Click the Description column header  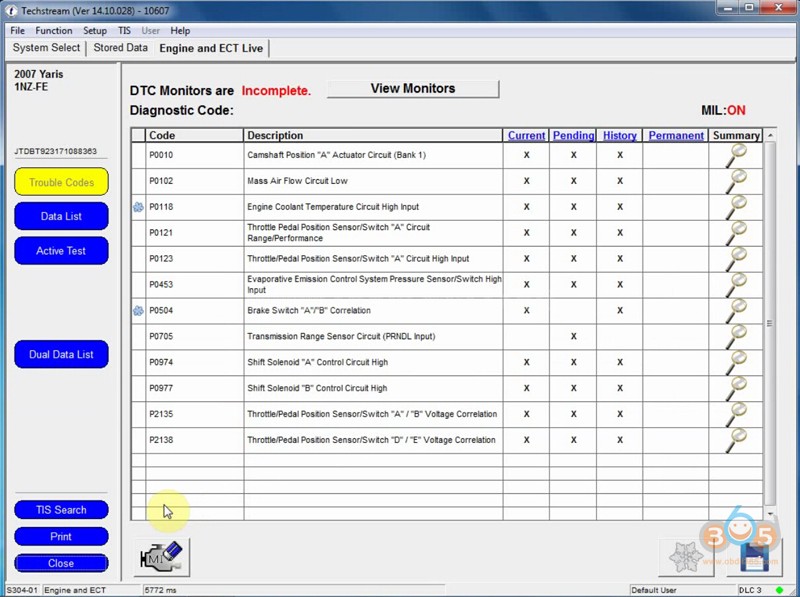(373, 135)
